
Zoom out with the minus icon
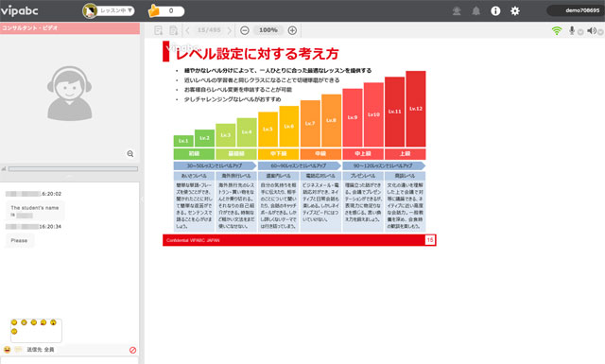pos(245,30)
